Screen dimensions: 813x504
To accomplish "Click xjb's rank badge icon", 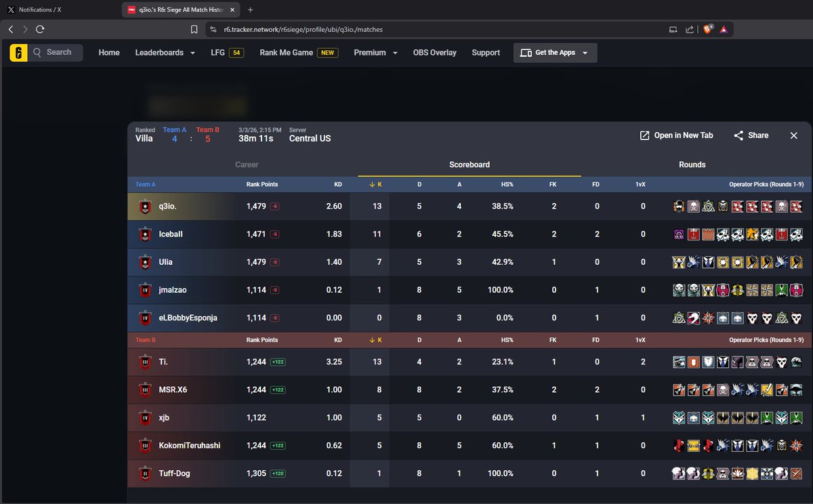I will [x=144, y=418].
